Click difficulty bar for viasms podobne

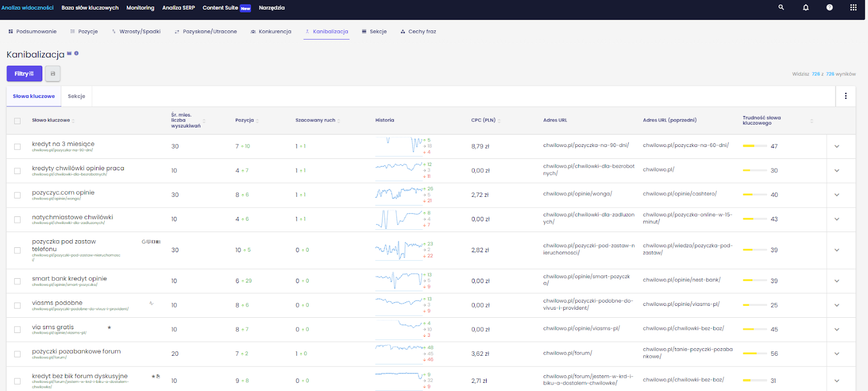click(755, 305)
